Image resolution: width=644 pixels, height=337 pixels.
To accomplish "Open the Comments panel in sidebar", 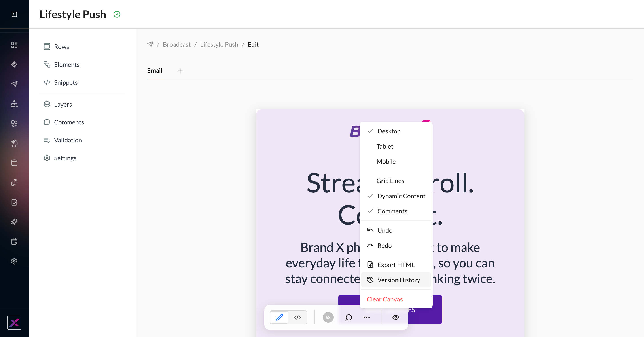I will click(x=82, y=122).
